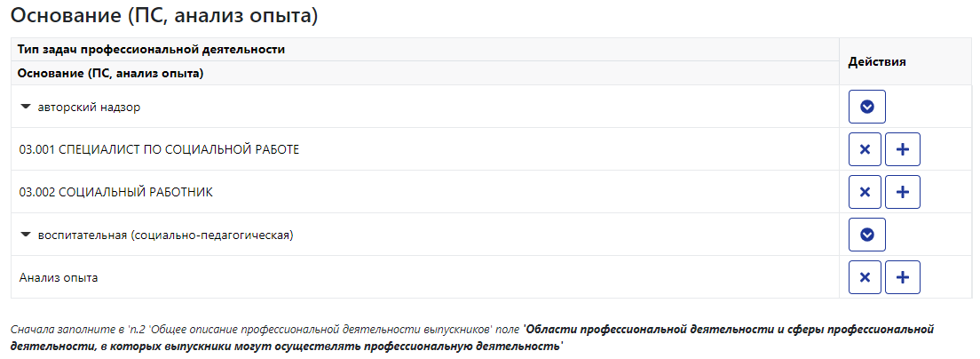Image resolution: width=980 pixels, height=359 pixels.
Task: Remove the Анализ опыта row using X
Action: tap(865, 277)
